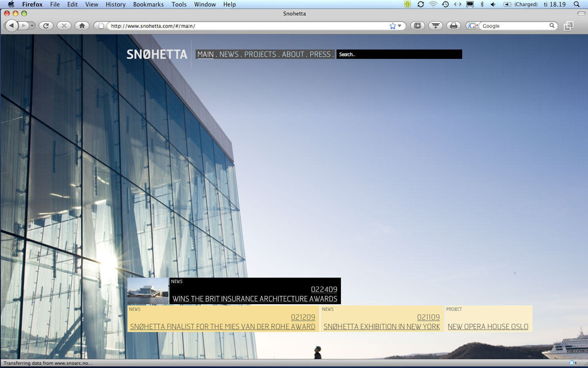
Task: Open the Window menu
Action: tap(205, 4)
